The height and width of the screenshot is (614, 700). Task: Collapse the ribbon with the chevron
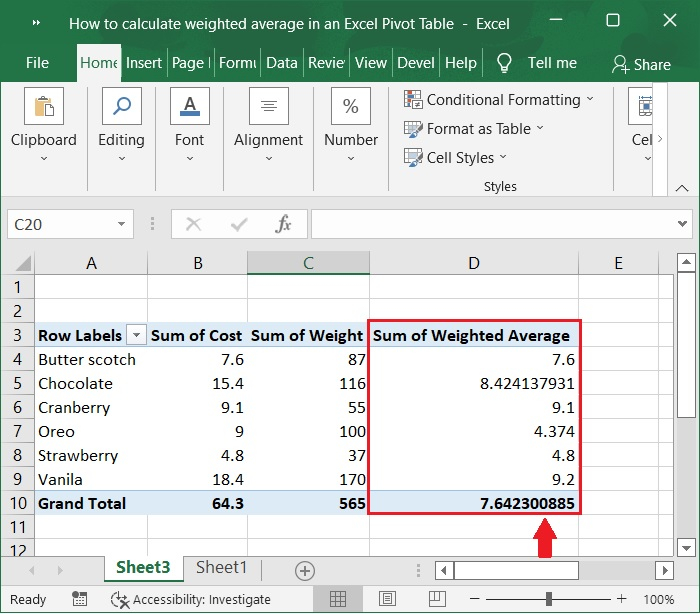pos(683,187)
